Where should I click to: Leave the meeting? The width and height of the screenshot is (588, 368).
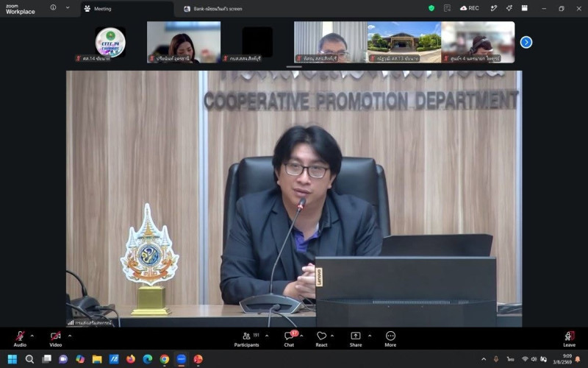coord(569,339)
